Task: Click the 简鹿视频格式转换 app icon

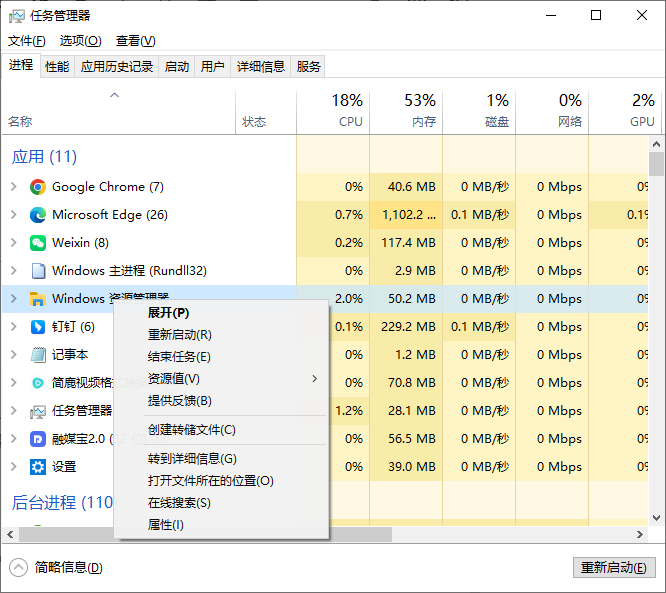Action: click(x=38, y=383)
